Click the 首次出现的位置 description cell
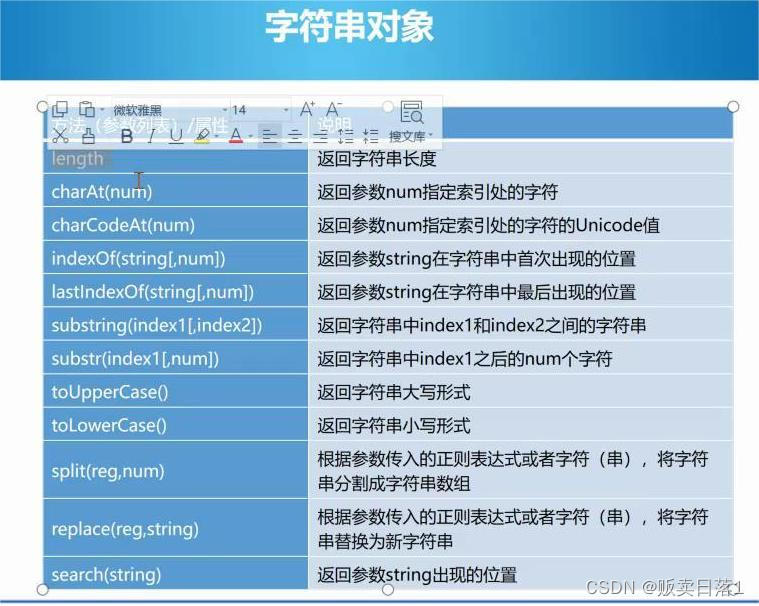 coord(520,258)
